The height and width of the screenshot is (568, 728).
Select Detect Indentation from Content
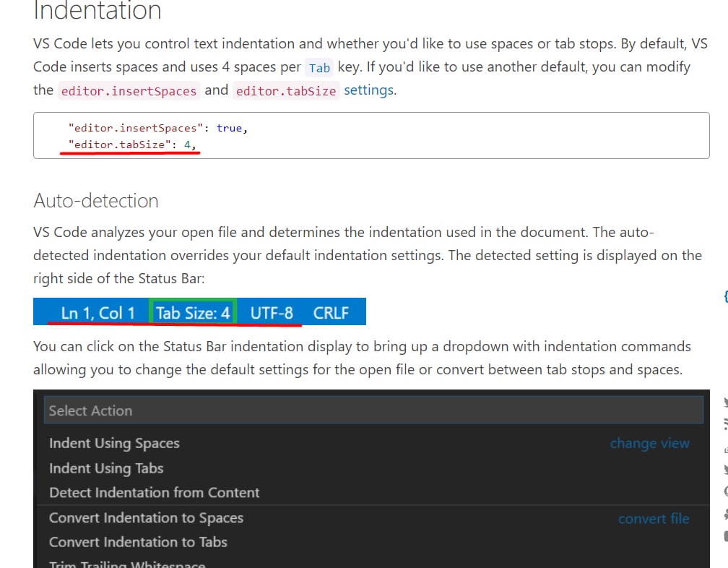[x=154, y=493]
